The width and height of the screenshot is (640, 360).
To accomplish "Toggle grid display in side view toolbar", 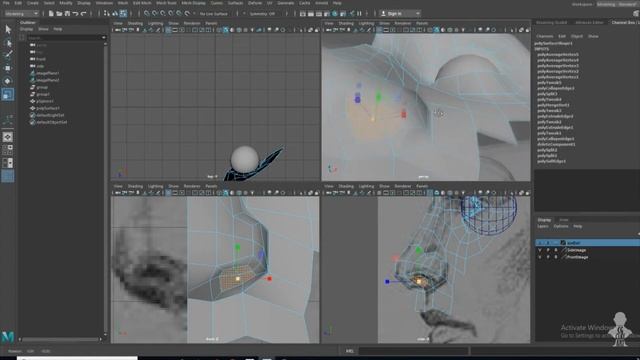I will point(379,193).
